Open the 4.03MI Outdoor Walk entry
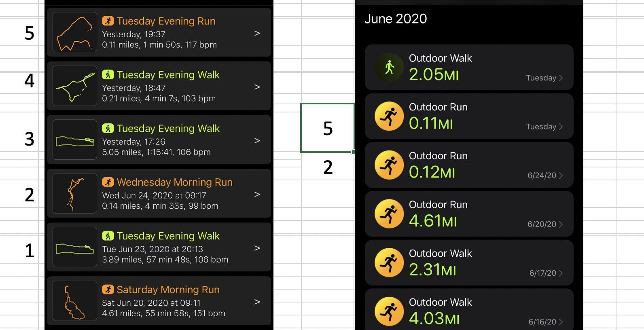The height and width of the screenshot is (330, 644). 469,311
